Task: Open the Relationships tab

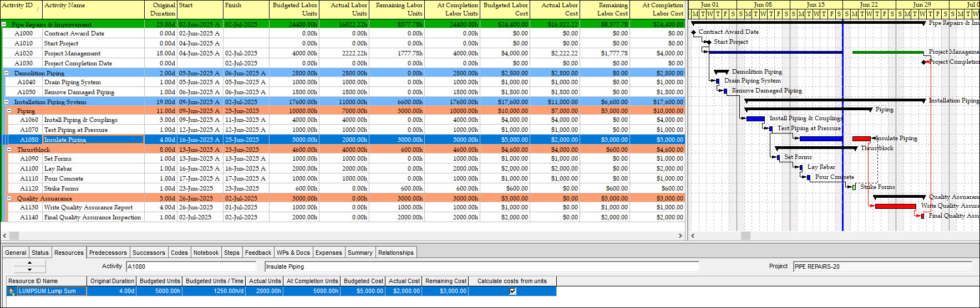Action: point(396,253)
